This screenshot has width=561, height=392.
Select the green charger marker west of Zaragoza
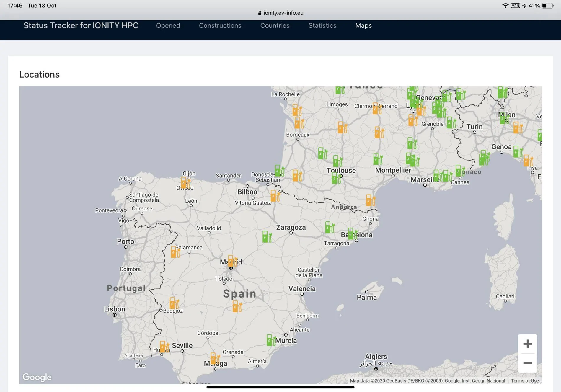[267, 237]
